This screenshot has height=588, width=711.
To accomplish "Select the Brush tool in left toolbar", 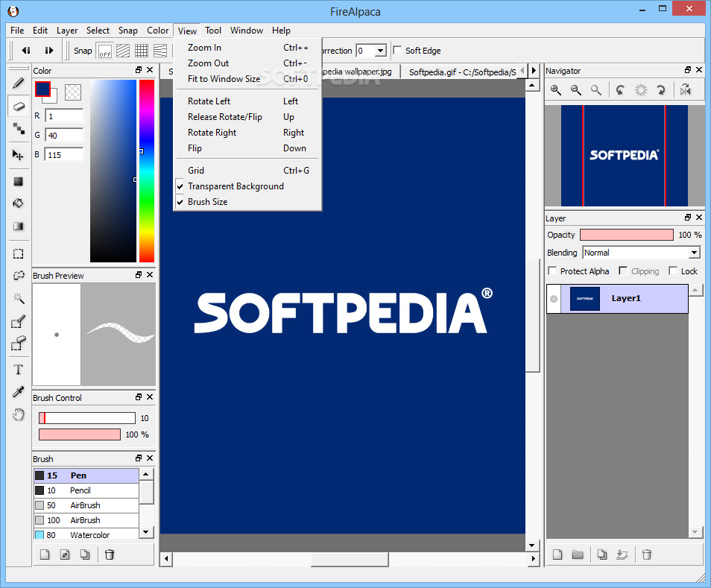I will (x=19, y=83).
